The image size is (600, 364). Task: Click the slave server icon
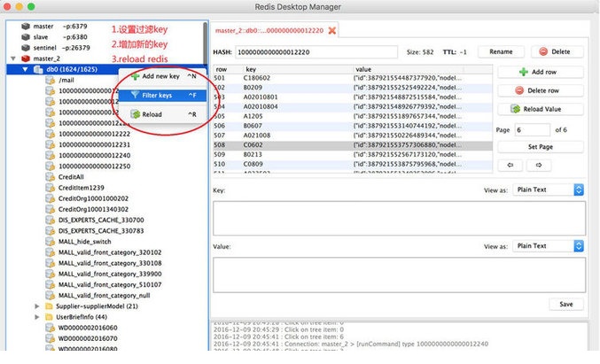tap(26, 37)
